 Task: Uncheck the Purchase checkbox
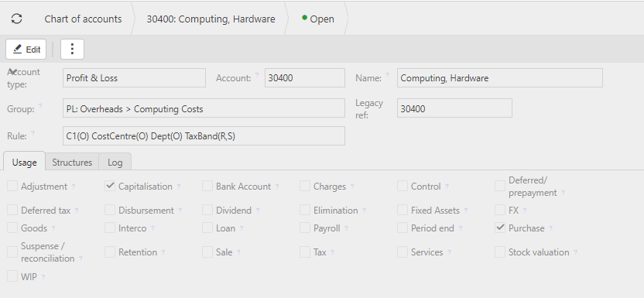coord(500,228)
